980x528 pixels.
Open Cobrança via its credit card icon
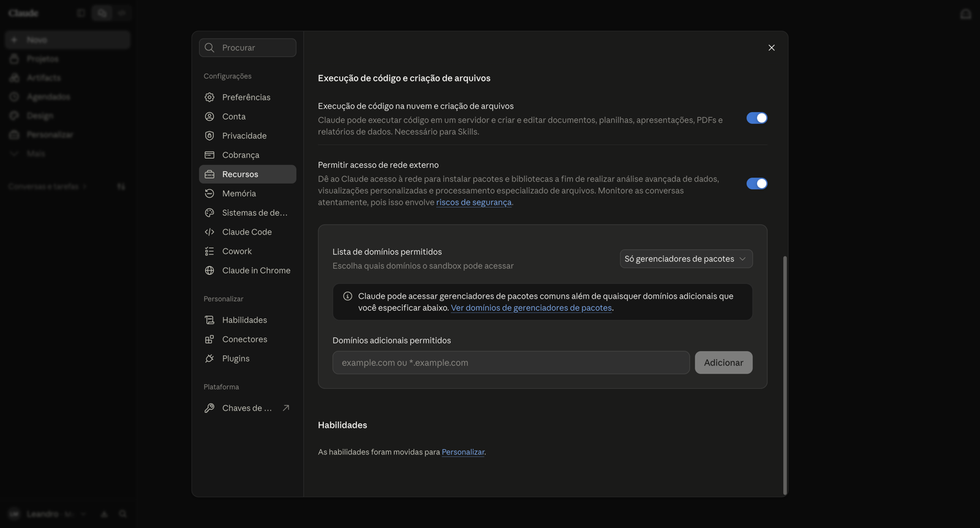(x=209, y=155)
